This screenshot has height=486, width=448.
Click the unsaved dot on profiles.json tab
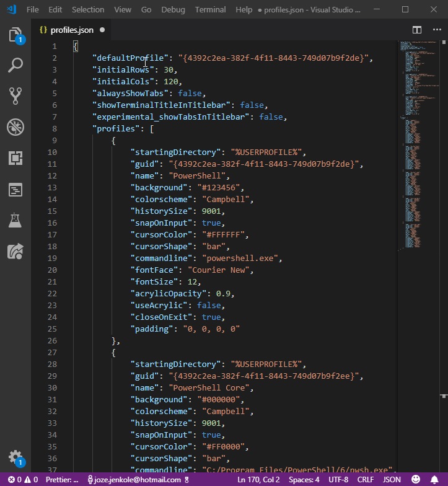(102, 30)
